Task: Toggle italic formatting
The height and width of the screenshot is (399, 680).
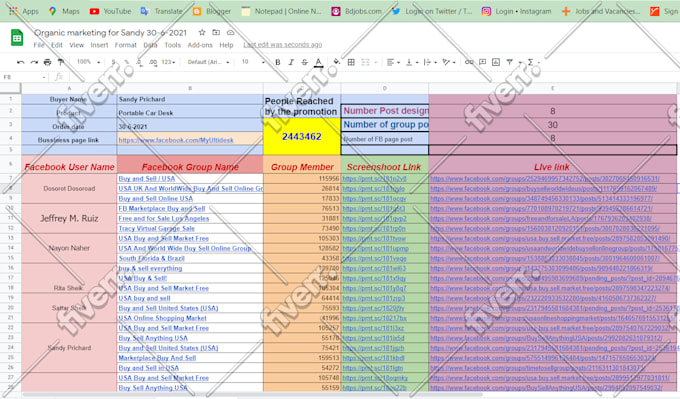Action: click(x=291, y=62)
